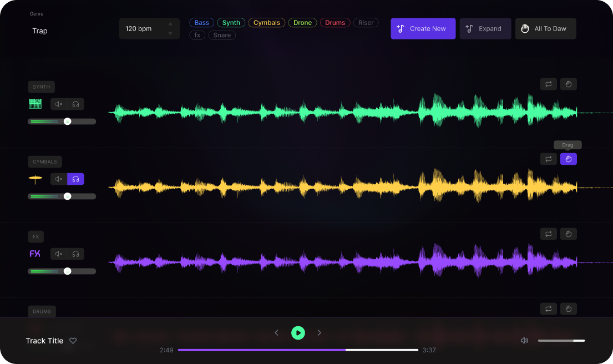
Task: Toggle loop for the FX track
Action: pos(549,234)
